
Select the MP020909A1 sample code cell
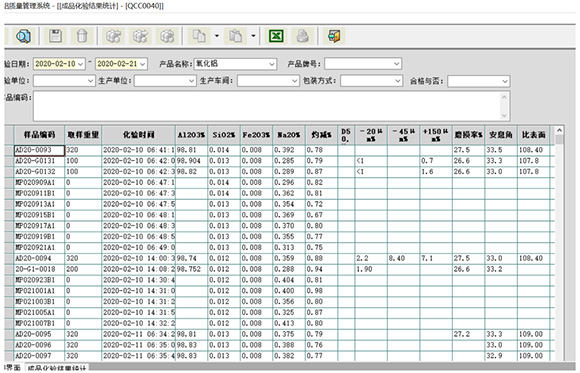(x=39, y=182)
